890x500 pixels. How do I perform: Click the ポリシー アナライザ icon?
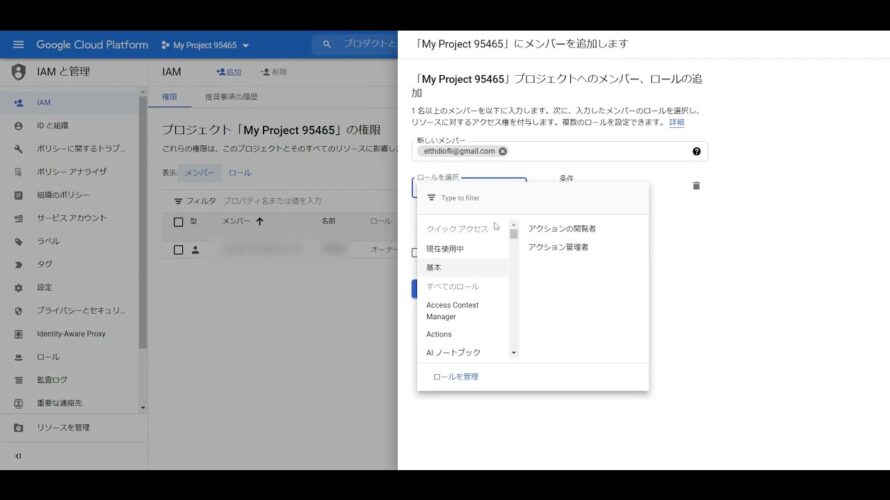tap(18, 172)
